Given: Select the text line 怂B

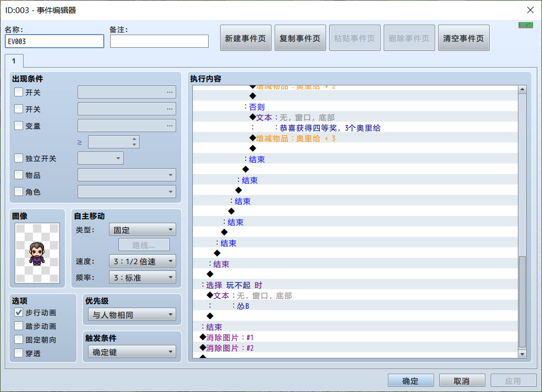Looking at the screenshot, I should coord(355,306).
